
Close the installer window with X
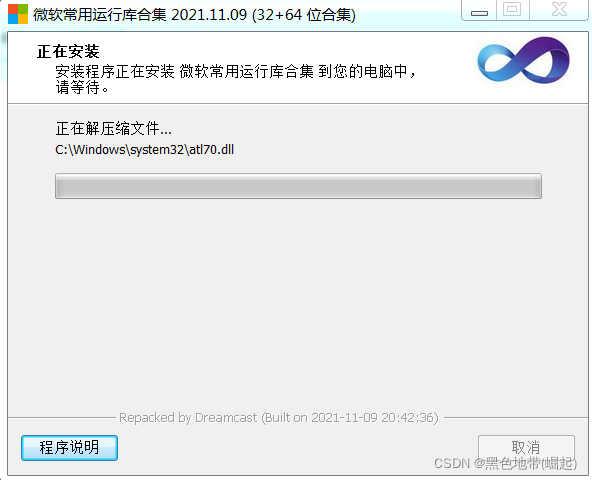pyautogui.click(x=559, y=10)
